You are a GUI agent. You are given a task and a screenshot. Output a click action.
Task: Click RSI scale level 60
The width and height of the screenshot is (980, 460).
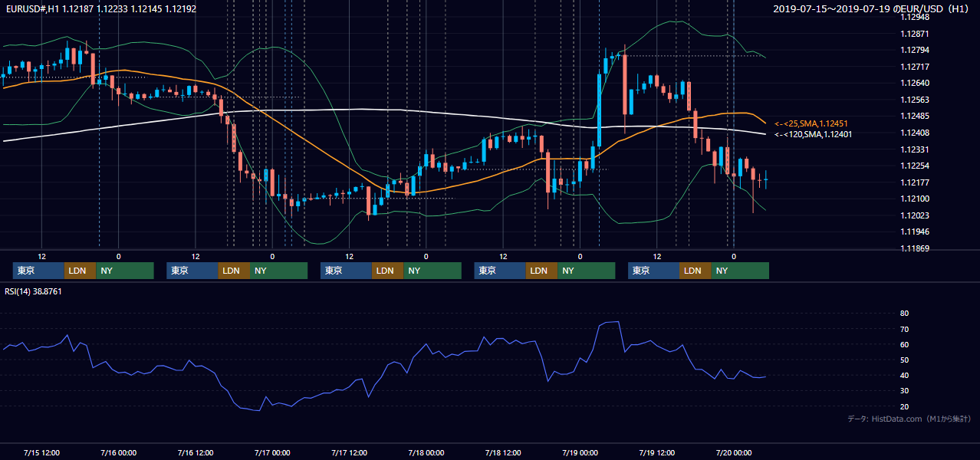pos(905,344)
